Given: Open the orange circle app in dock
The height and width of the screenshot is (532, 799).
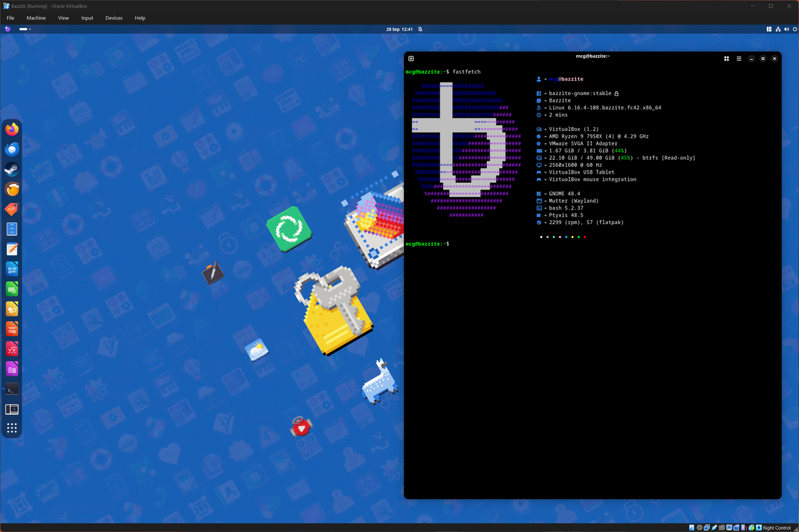Looking at the screenshot, I should click(12, 190).
